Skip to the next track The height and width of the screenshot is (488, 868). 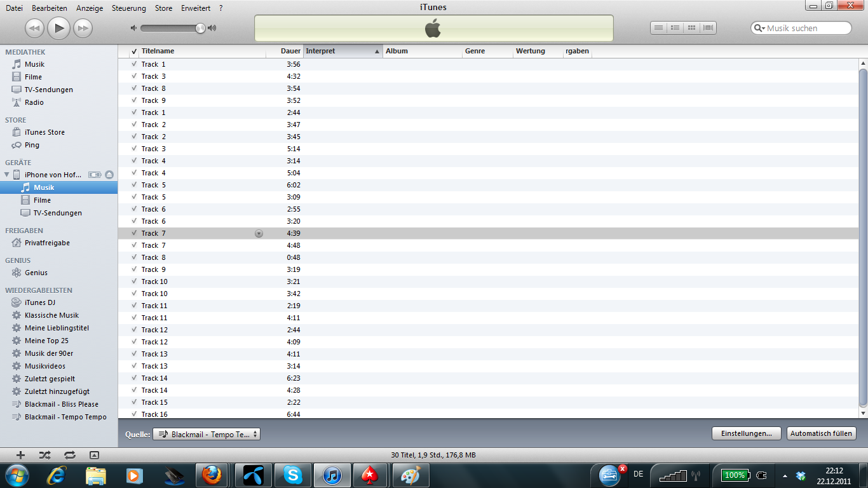[x=83, y=28]
